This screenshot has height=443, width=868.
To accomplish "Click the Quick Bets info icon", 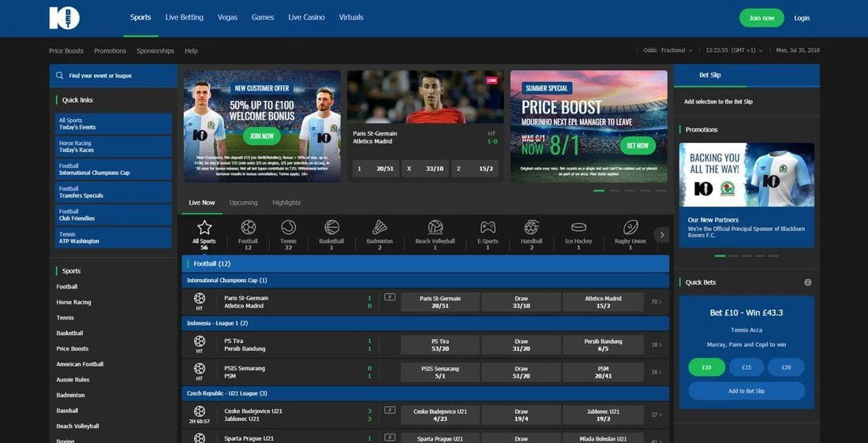I will [807, 282].
